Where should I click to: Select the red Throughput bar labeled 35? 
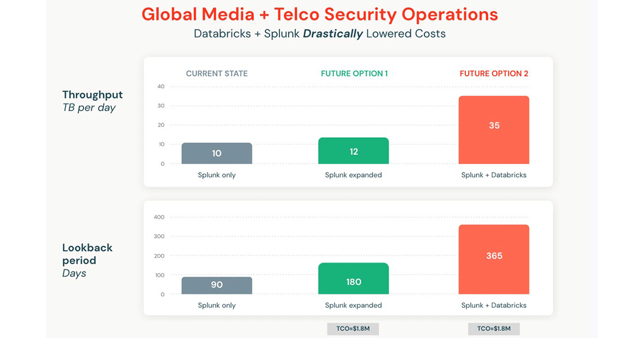click(494, 130)
